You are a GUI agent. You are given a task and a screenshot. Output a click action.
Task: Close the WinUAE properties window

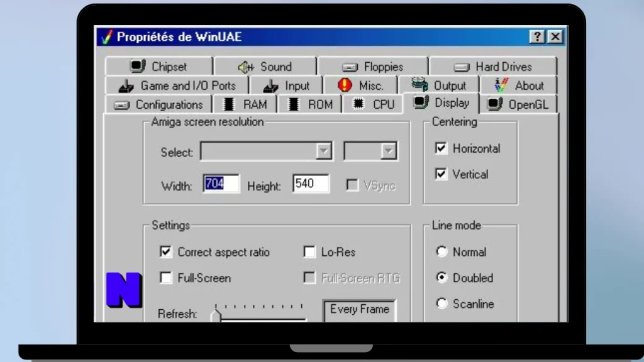555,37
